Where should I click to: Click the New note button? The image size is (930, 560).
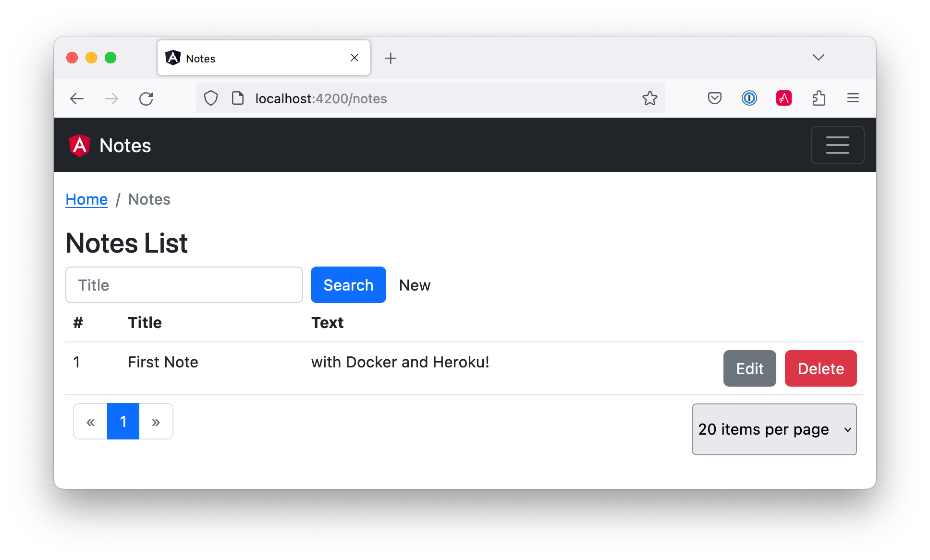414,284
